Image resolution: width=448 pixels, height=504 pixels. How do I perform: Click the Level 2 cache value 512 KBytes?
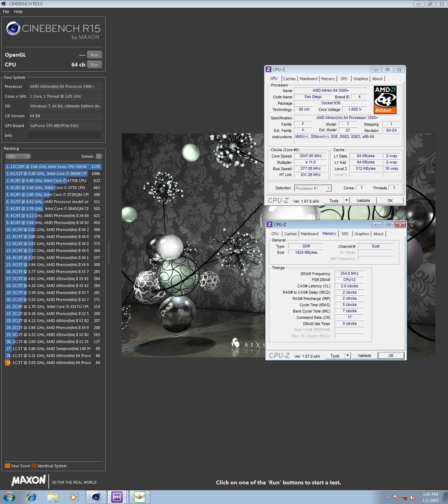pos(365,169)
